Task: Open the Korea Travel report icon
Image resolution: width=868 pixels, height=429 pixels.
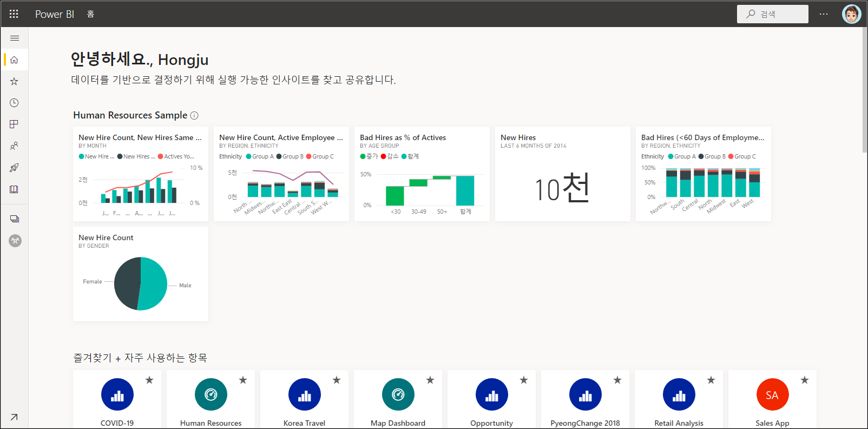Action: click(305, 394)
